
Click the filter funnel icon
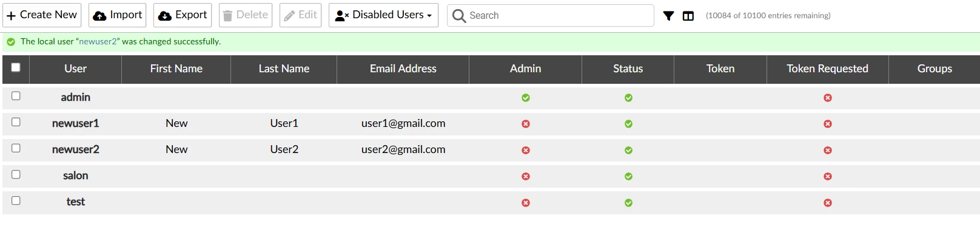(668, 16)
